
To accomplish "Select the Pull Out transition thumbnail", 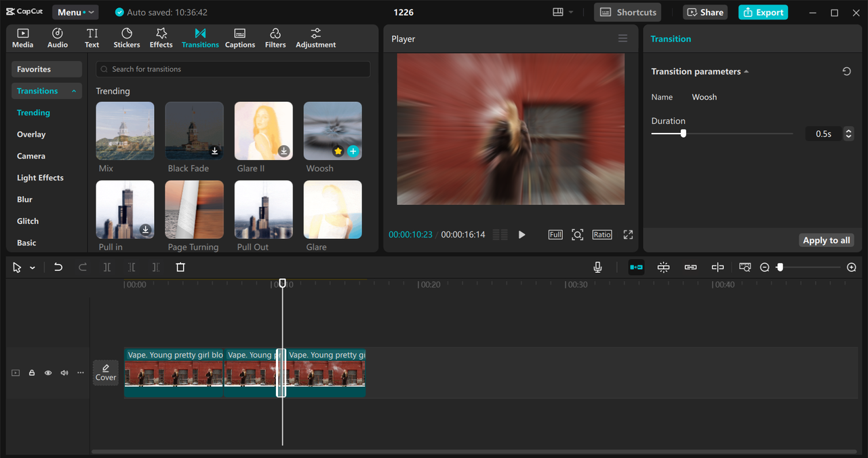I will [x=263, y=210].
